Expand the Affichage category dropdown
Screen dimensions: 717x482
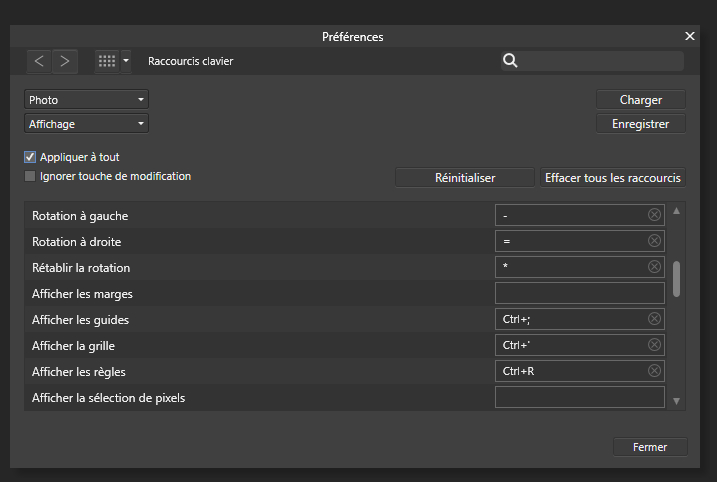86,124
